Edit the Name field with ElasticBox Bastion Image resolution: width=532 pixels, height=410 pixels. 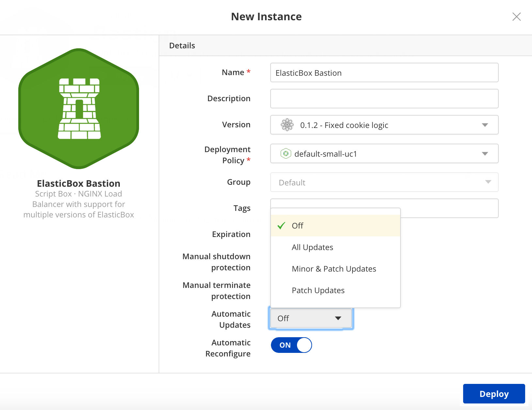384,72
